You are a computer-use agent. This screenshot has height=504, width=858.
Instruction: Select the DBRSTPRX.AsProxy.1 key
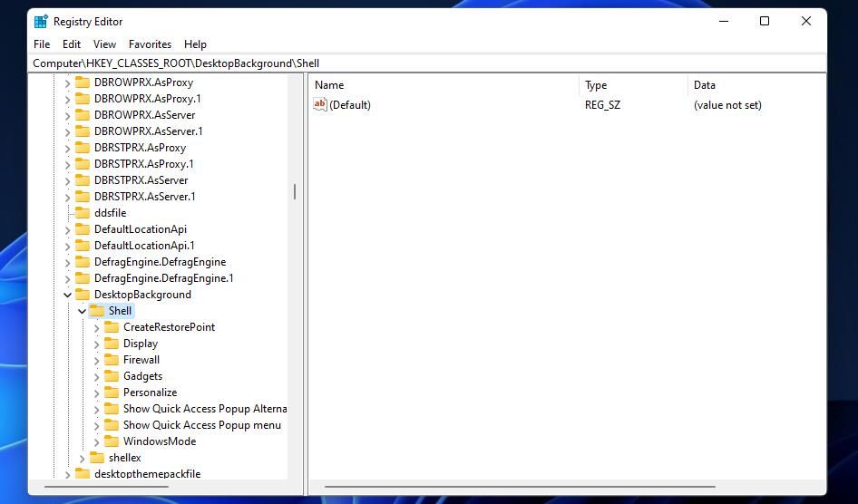tap(144, 164)
